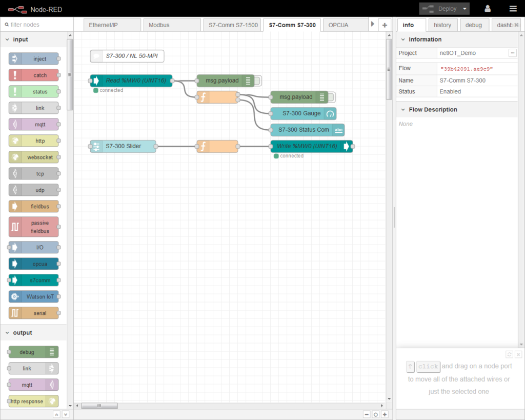Toggle the abc output mode on S7-300 Status Com
Image resolution: width=525 pixels, height=420 pixels.
click(x=338, y=130)
